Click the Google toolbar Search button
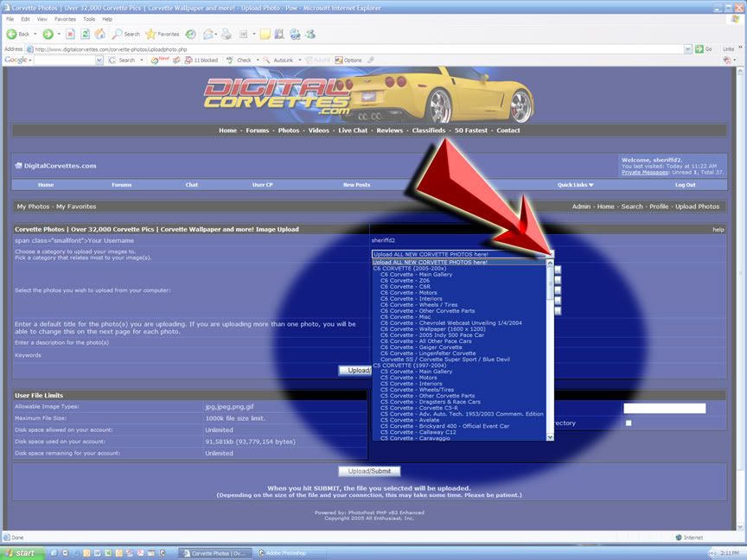Viewport: 747px width, 560px height. click(x=122, y=60)
